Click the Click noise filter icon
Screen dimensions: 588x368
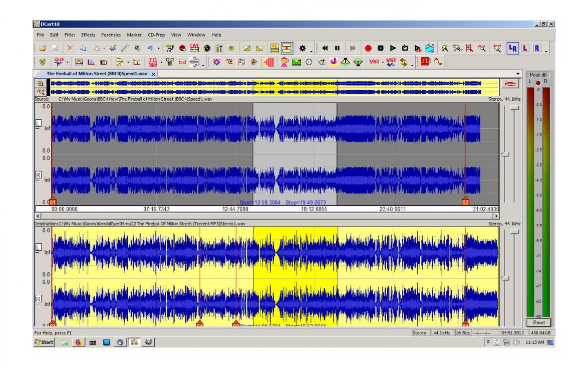[59, 62]
